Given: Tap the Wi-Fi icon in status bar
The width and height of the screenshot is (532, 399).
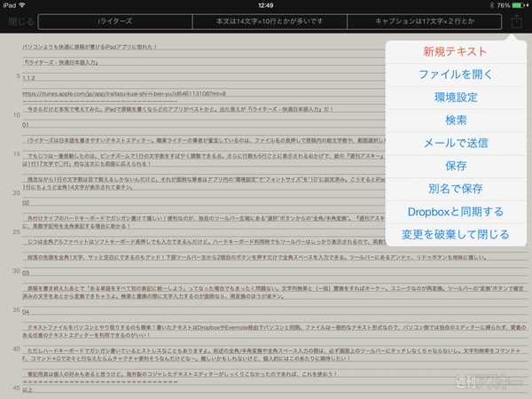Looking at the screenshot, I should click(22, 5).
